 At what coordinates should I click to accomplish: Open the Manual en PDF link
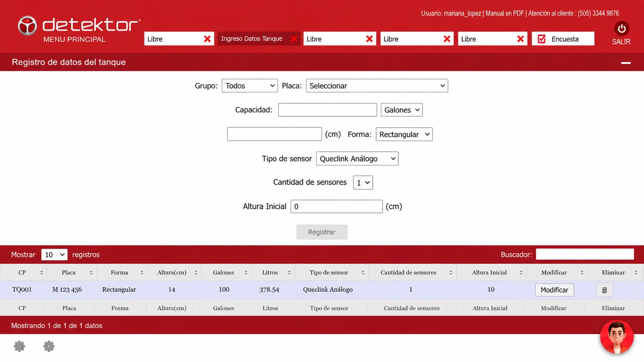tap(505, 13)
